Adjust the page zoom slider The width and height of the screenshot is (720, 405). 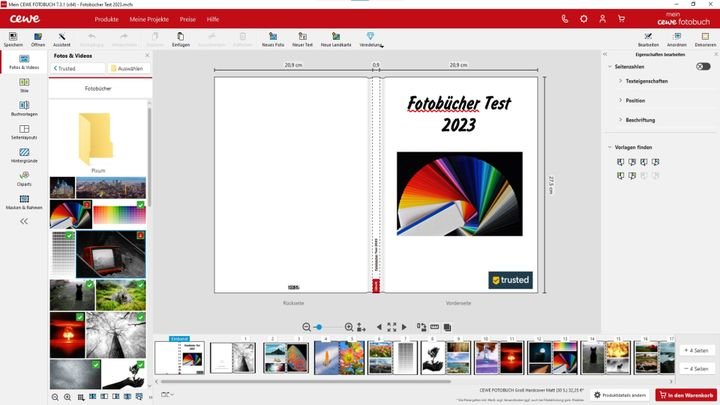pyautogui.click(x=318, y=327)
